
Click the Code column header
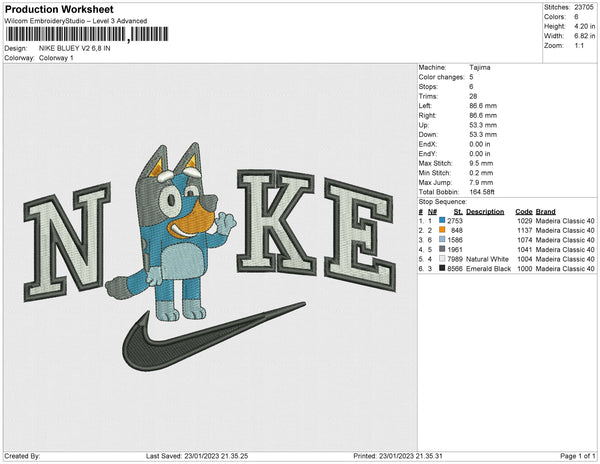pyautogui.click(x=524, y=212)
